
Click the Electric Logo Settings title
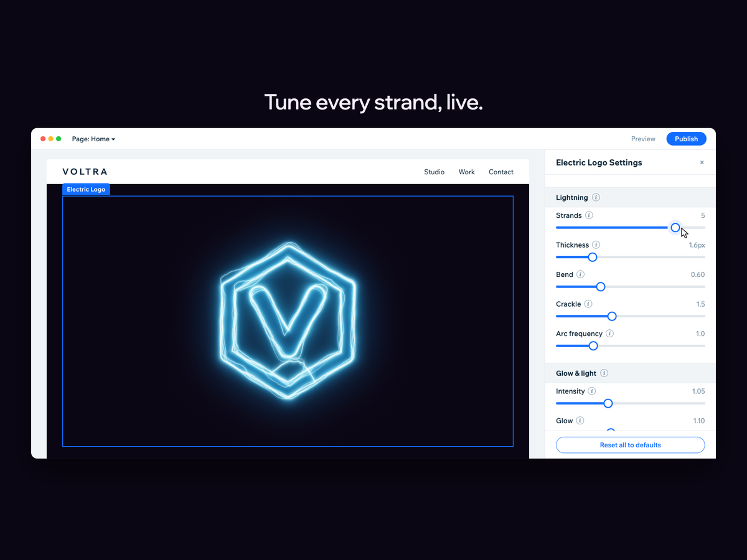click(599, 162)
